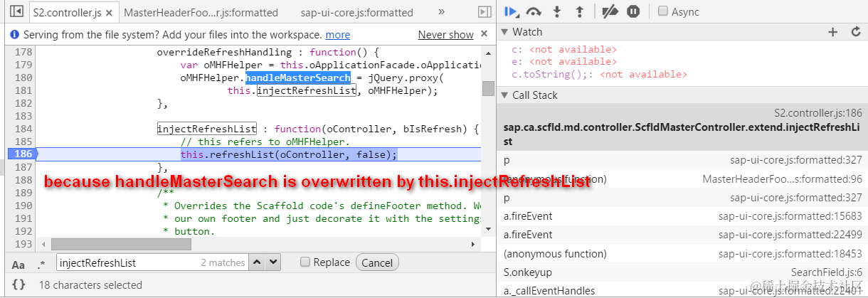Screen dimensions: 868x298
Task: Select a.fireEvent frame at line 22499
Action: (682, 235)
